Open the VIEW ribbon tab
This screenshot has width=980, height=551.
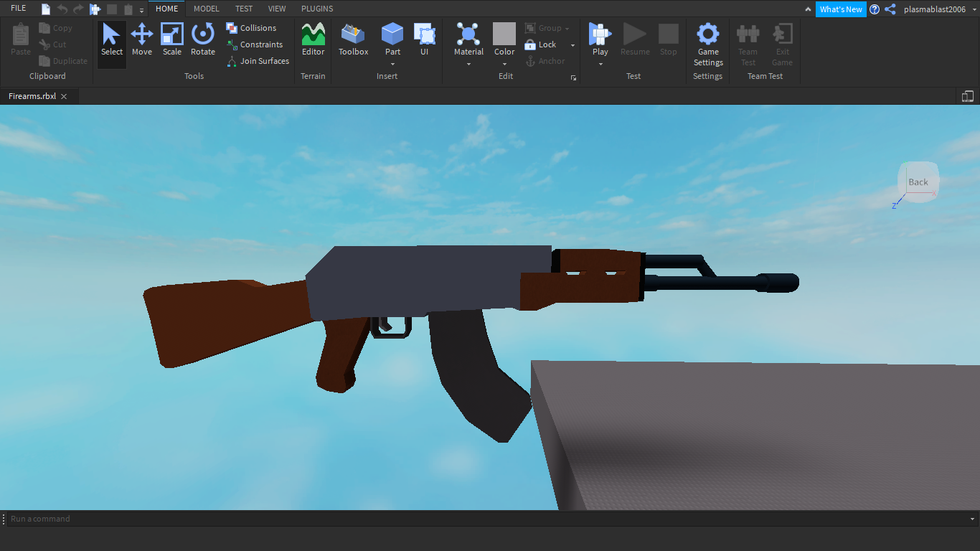(277, 9)
